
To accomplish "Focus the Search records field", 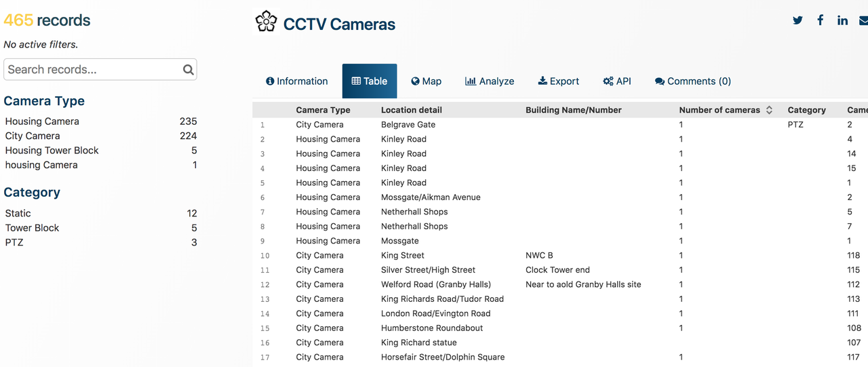I will (100, 69).
